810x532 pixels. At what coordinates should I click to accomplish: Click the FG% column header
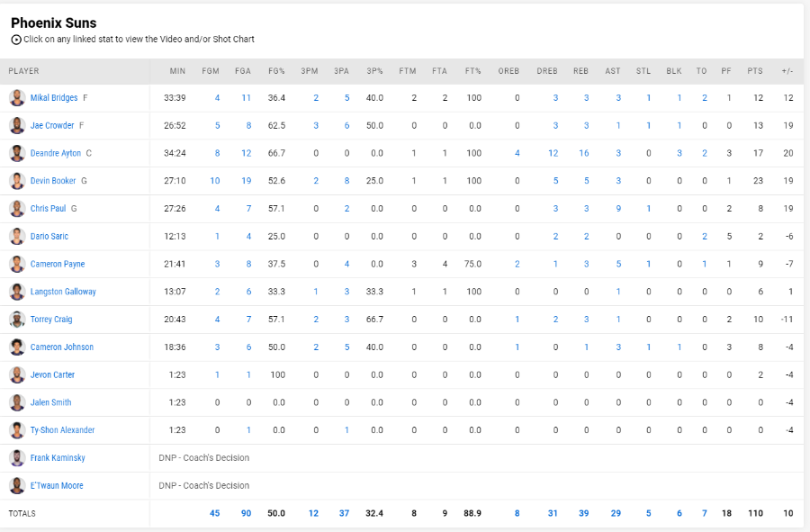[276, 71]
